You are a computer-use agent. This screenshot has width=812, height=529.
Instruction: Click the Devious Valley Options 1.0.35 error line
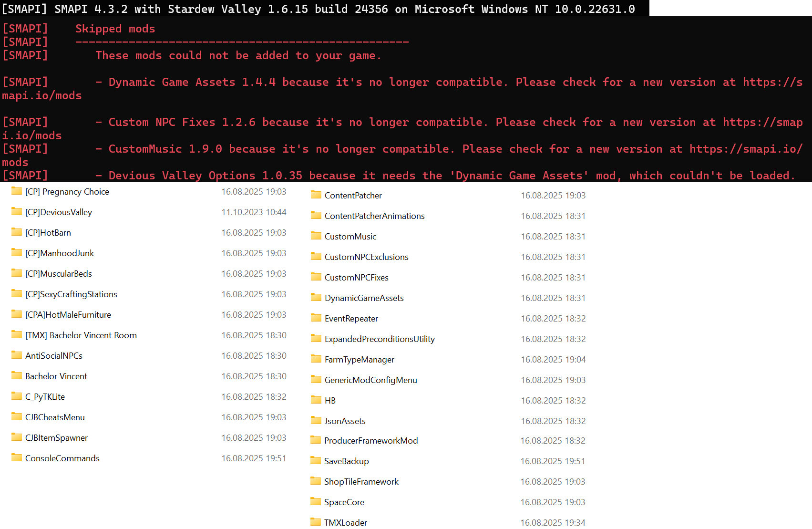point(399,176)
